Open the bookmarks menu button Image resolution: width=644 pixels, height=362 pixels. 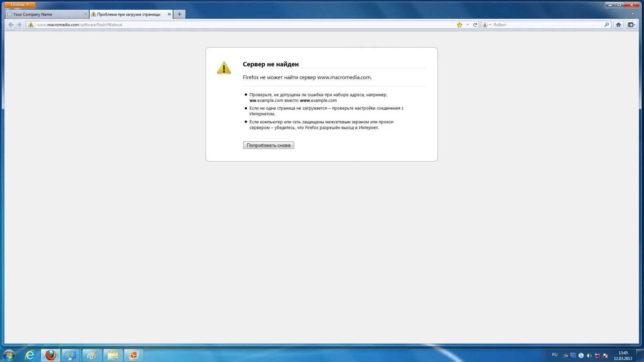click(631, 25)
